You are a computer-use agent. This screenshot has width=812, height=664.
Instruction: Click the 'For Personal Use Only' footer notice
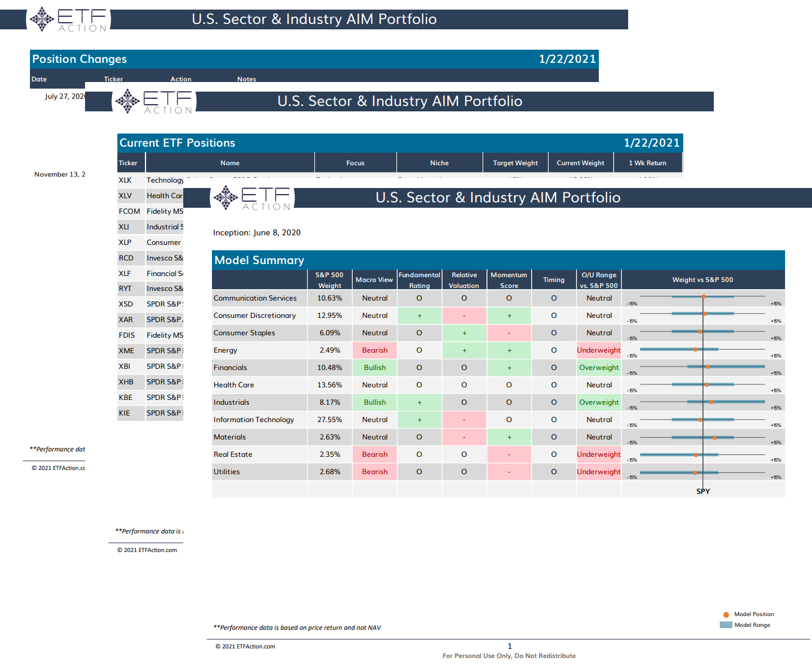click(x=509, y=656)
